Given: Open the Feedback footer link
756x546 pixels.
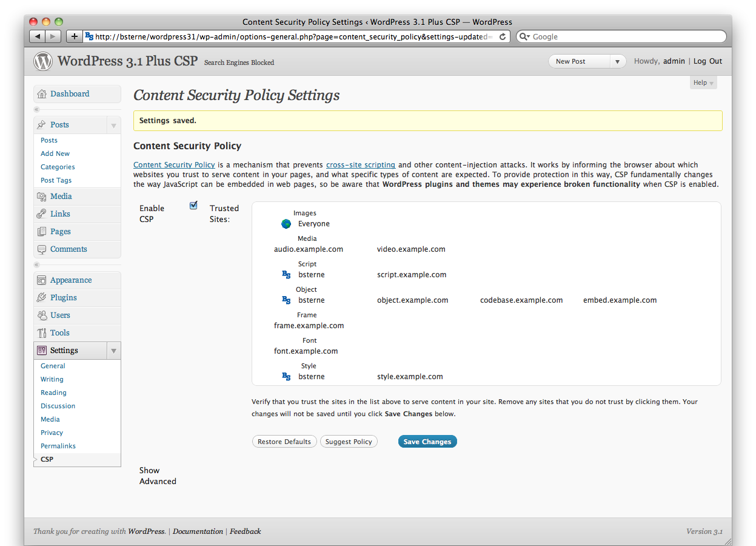Looking at the screenshot, I should 246,531.
